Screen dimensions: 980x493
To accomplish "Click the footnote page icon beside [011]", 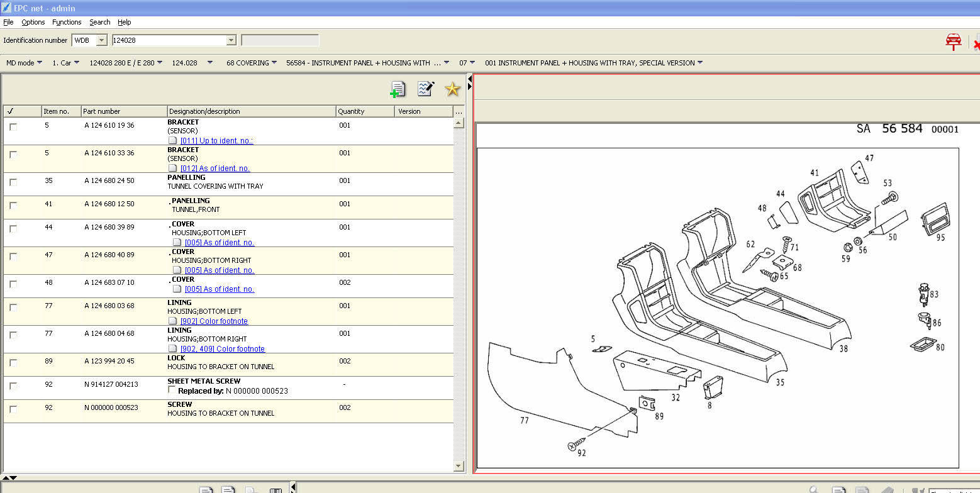I will tap(172, 141).
